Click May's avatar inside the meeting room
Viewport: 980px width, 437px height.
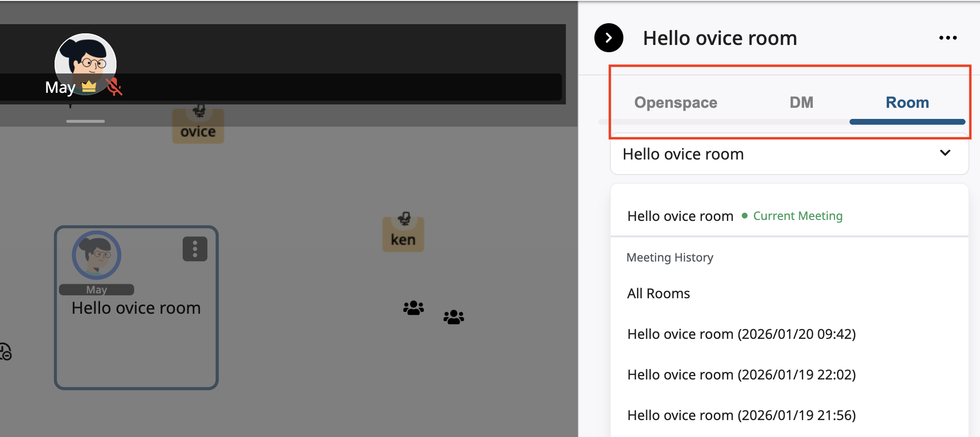(97, 255)
